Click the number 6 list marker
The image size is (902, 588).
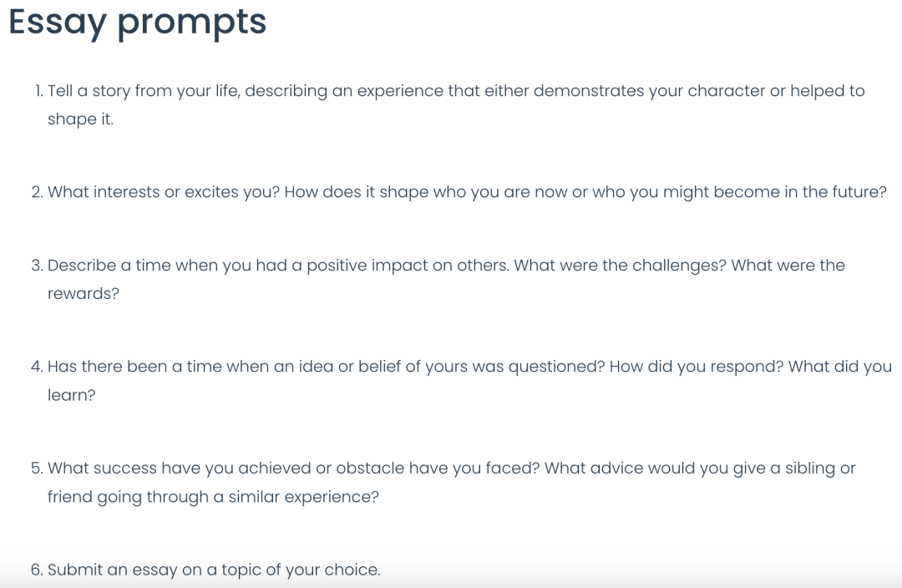38,570
